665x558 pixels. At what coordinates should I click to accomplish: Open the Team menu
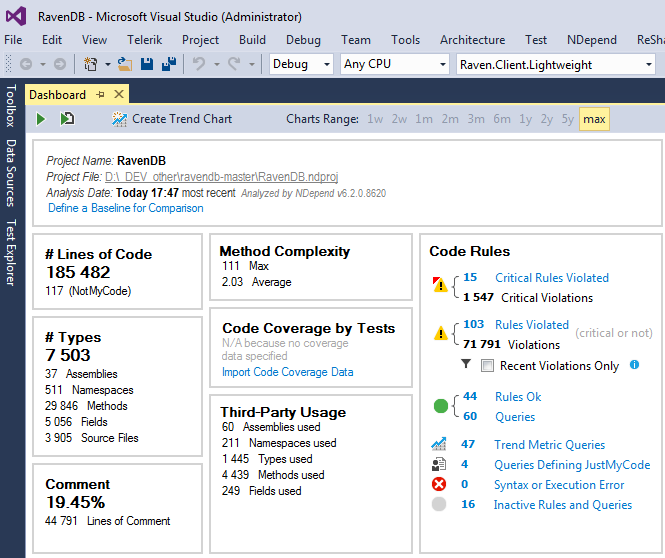point(356,40)
